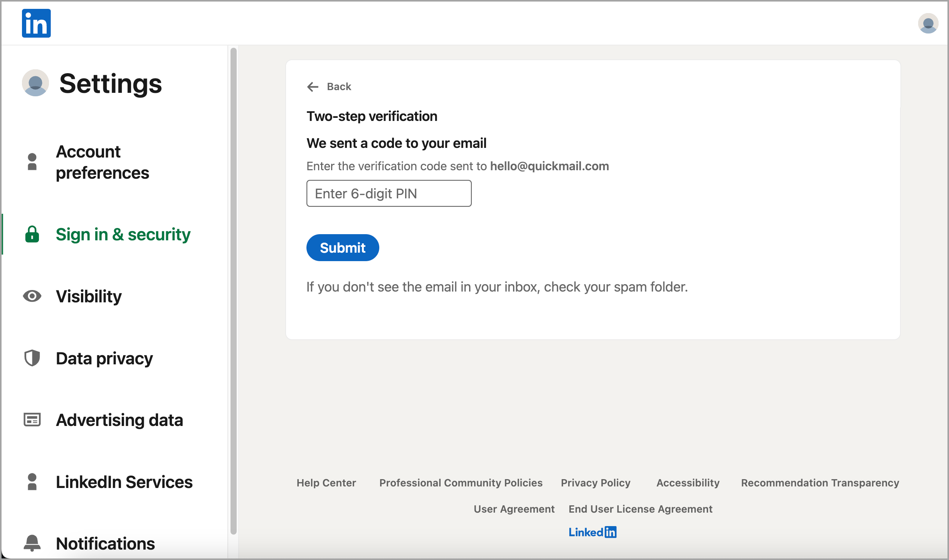Select Sign in & security section
Viewport: 949px width, 560px height.
[123, 234]
